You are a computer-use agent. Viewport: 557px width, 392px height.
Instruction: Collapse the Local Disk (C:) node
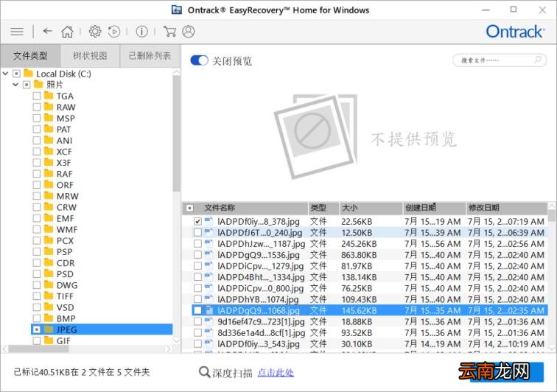(x=5, y=74)
